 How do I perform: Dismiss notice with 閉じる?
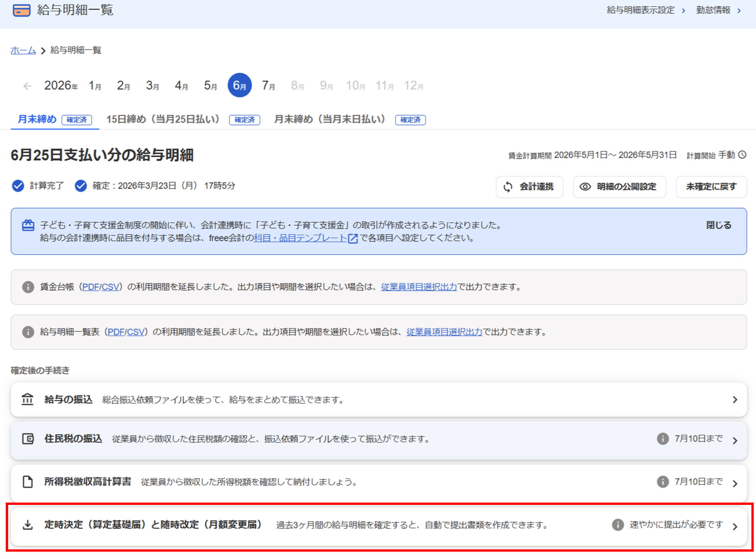tap(719, 225)
